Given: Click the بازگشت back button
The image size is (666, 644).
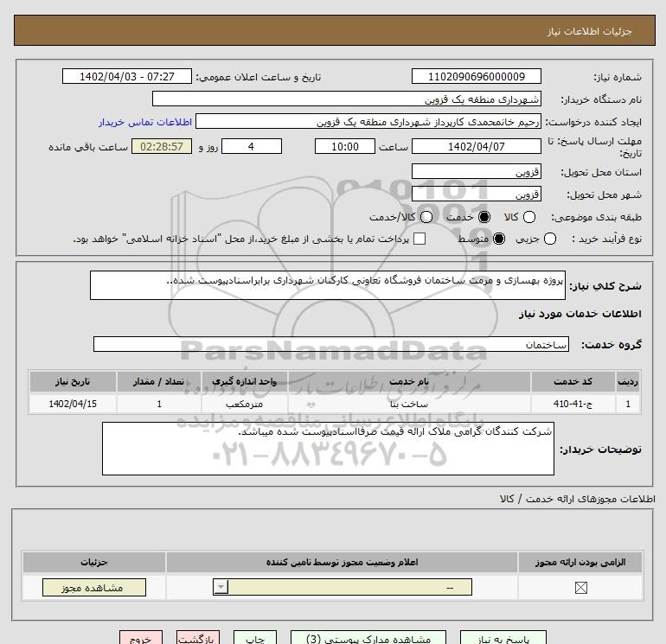Looking at the screenshot, I should tap(198, 638).
